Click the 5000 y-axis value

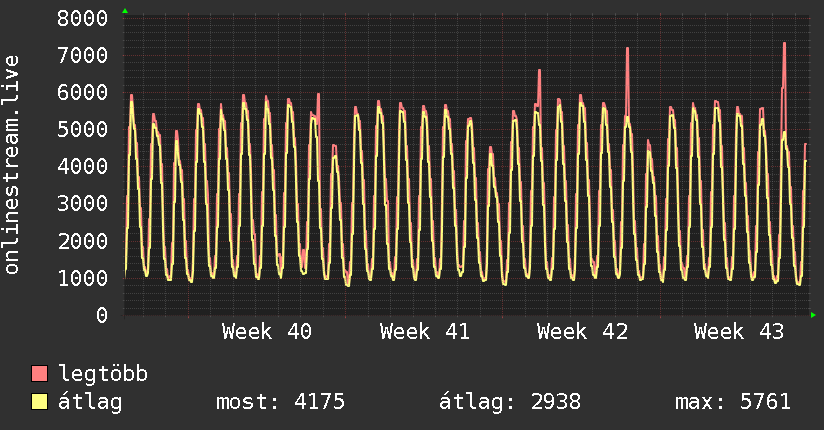(83, 129)
